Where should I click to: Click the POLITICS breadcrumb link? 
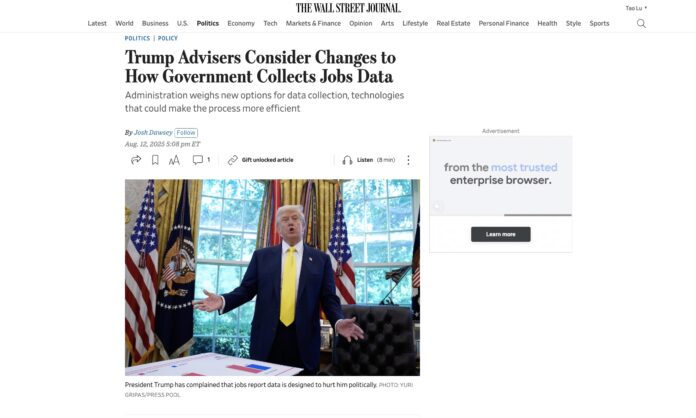tap(137, 38)
